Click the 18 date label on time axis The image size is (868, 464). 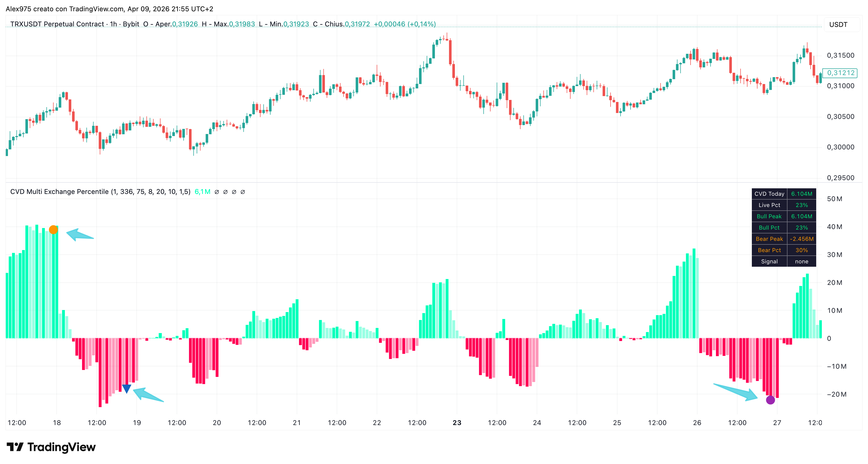pos(57,423)
